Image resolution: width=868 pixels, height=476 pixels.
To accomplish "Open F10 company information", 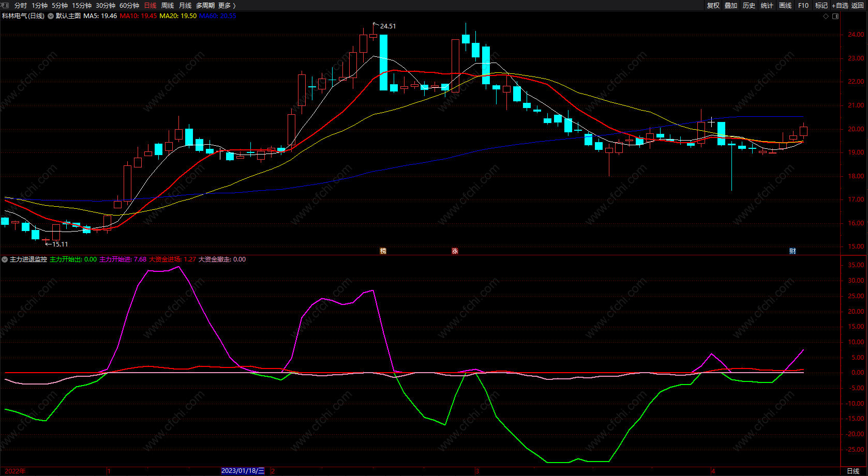I will [803, 6].
